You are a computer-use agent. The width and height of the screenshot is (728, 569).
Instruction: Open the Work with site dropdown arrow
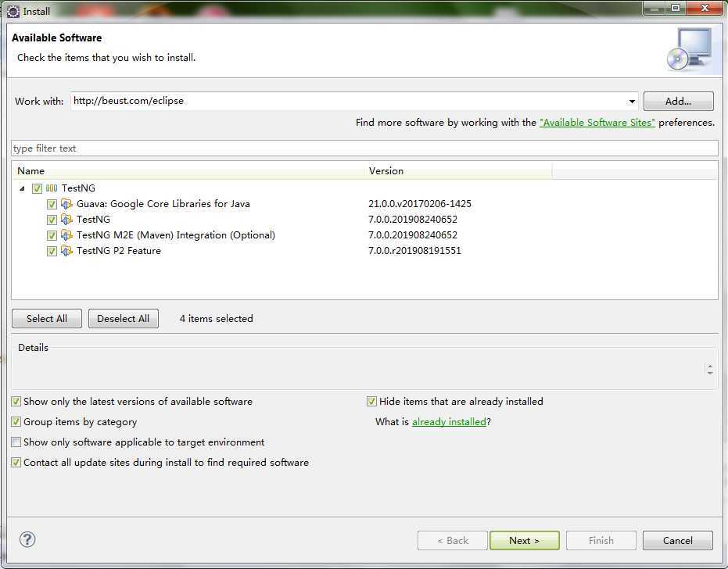click(x=632, y=101)
